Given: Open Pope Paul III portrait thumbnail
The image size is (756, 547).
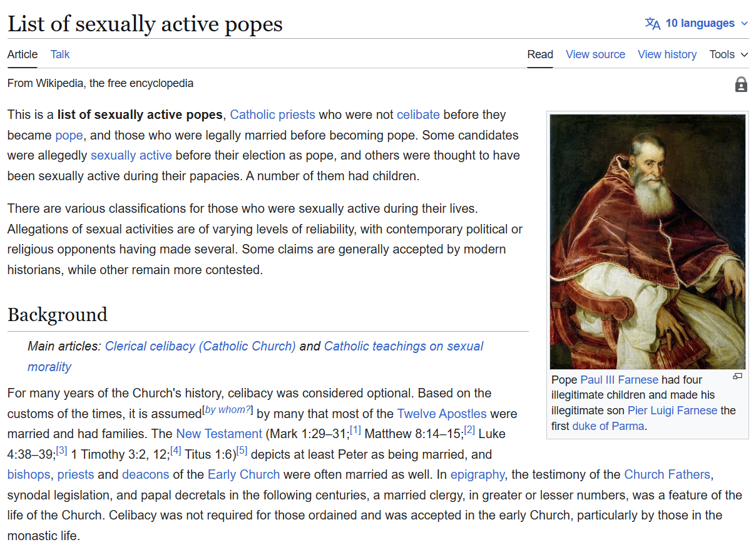Looking at the screenshot, I should click(x=648, y=242).
